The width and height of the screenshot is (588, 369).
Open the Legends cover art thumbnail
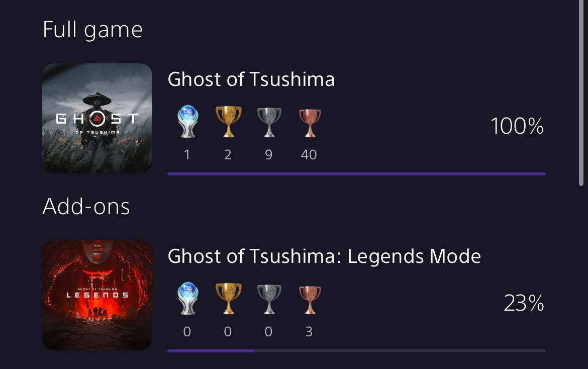click(x=97, y=295)
